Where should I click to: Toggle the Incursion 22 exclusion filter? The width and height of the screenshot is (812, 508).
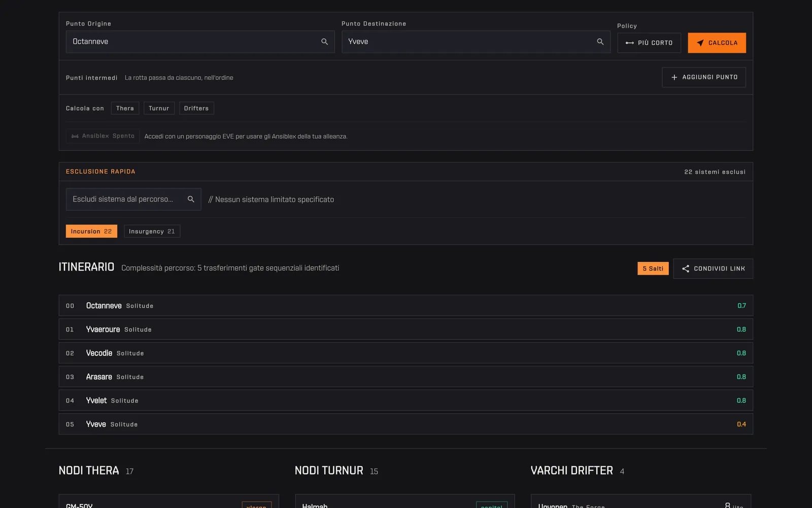pyautogui.click(x=91, y=231)
